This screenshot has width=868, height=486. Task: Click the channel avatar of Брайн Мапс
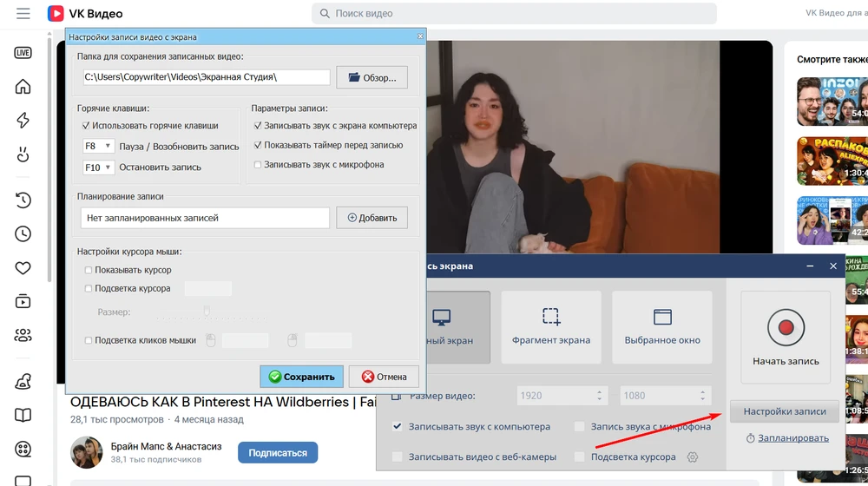coord(86,452)
